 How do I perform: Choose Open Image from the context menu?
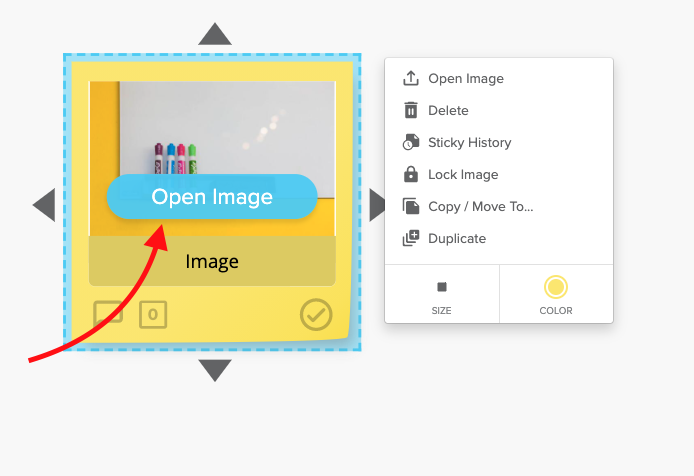(499, 78)
